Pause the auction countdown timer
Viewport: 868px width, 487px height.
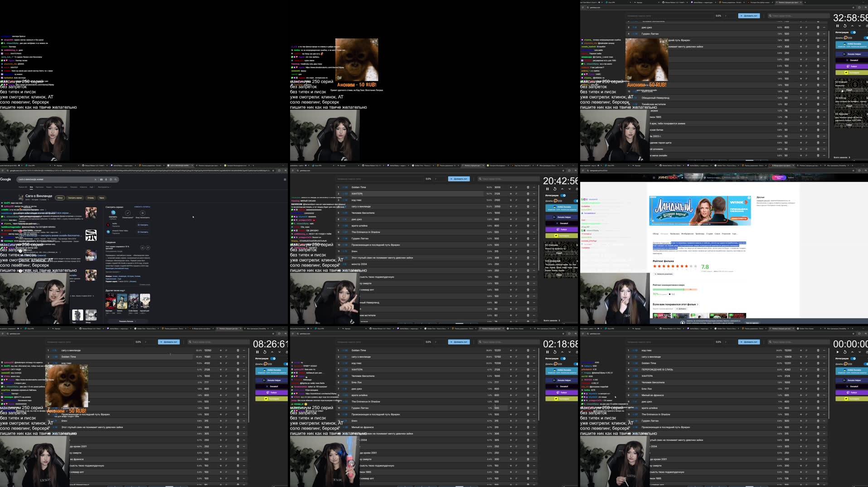click(x=548, y=189)
